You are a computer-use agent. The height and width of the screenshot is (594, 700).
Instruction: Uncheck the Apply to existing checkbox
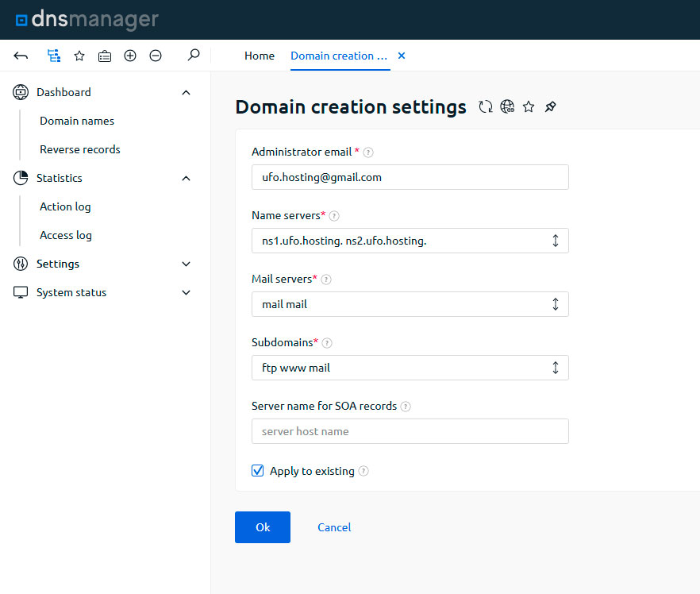(258, 471)
